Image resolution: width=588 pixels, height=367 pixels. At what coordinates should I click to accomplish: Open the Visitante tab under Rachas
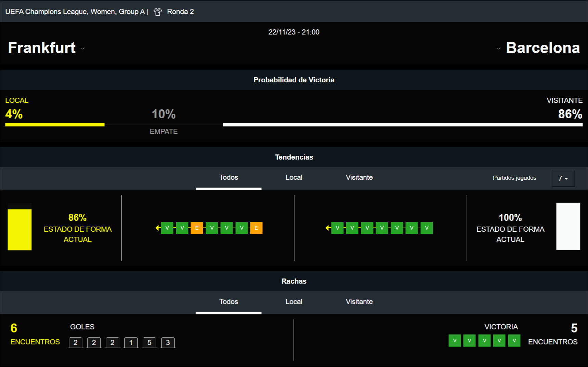(x=359, y=302)
